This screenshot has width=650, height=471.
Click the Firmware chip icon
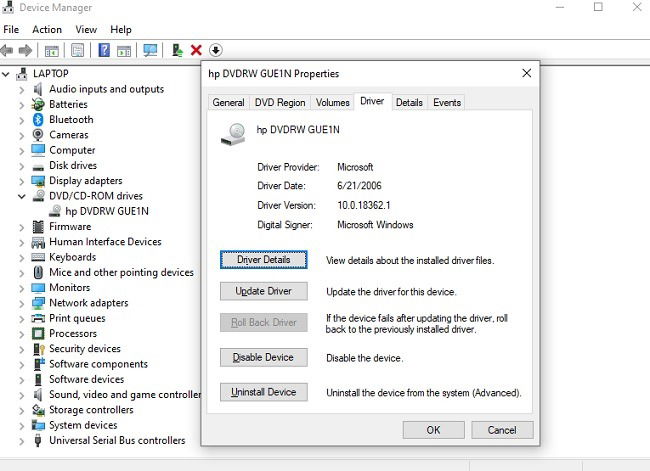38,226
